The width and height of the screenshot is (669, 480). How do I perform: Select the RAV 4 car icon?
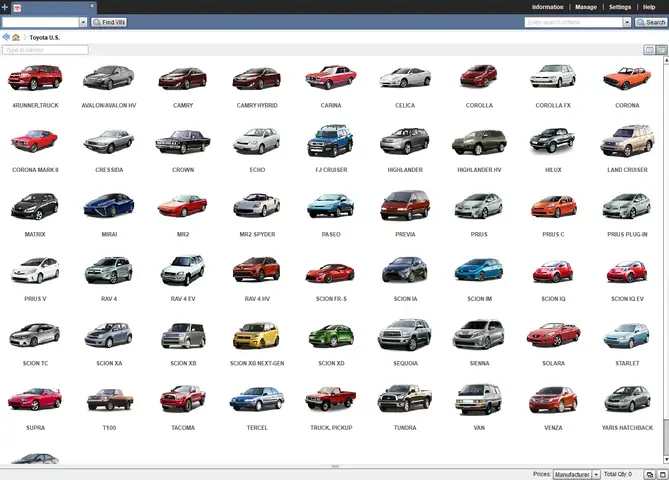pyautogui.click(x=109, y=270)
